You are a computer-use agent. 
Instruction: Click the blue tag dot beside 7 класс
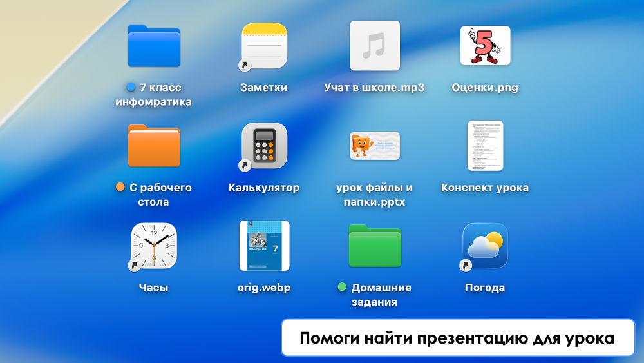pos(131,87)
